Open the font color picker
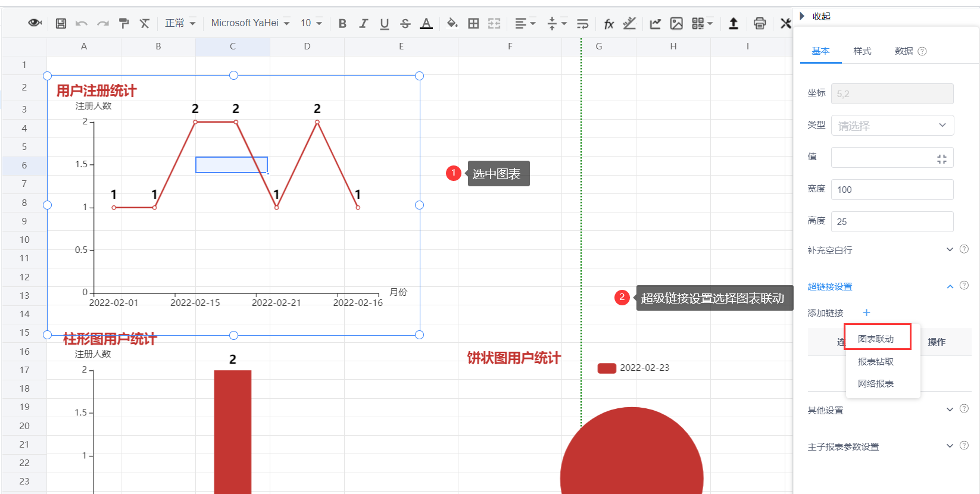The height and width of the screenshot is (494, 980). click(426, 23)
